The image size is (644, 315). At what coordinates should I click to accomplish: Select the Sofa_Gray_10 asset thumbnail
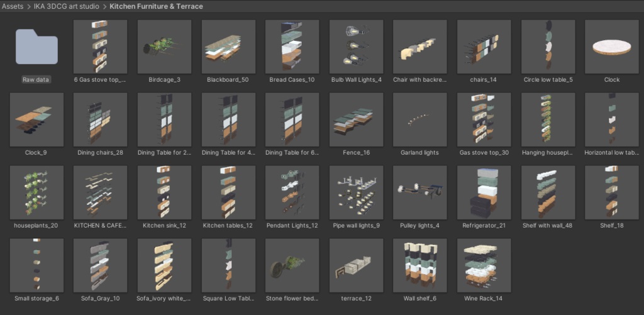point(100,265)
